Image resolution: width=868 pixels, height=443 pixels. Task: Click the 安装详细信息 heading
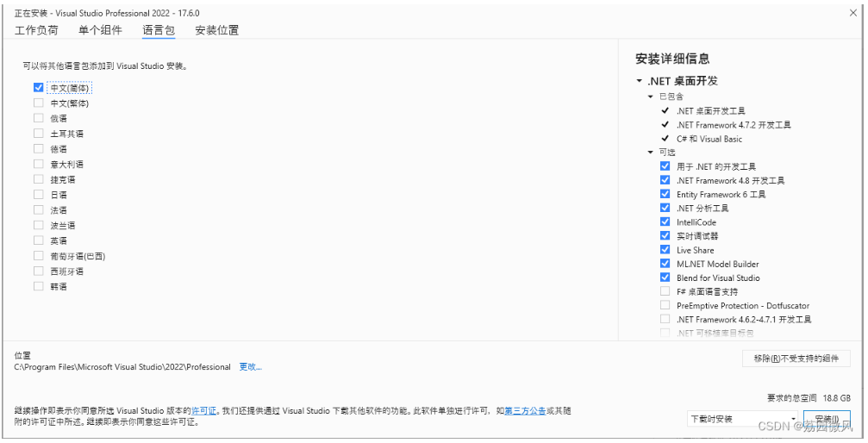tap(672, 59)
